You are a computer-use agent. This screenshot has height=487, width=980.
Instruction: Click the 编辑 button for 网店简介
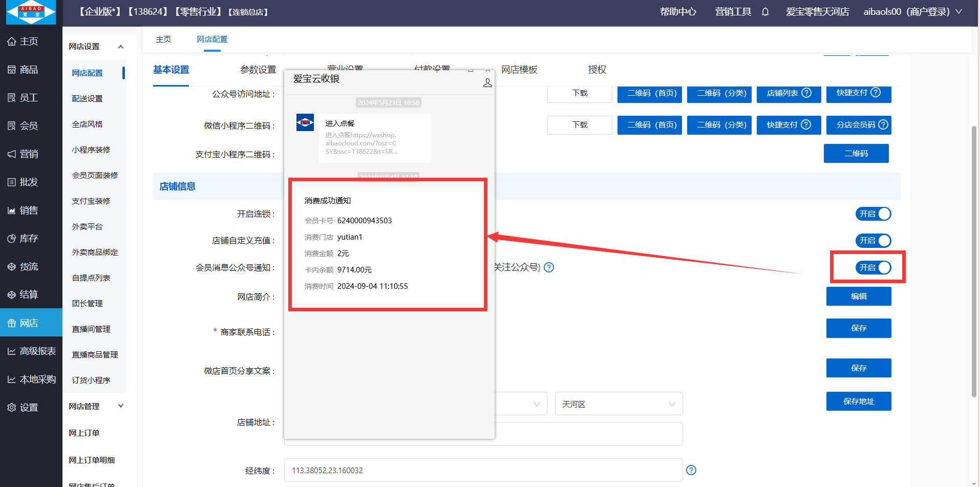858,297
